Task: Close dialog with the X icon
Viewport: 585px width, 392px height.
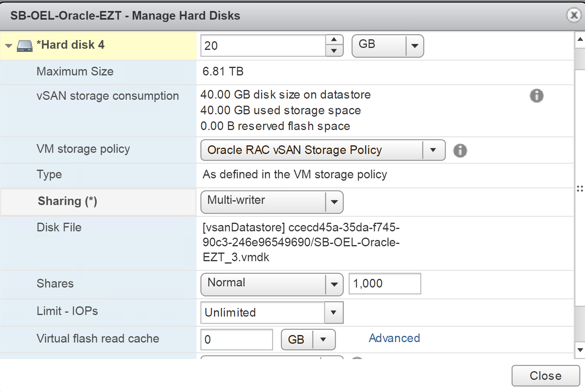Action: pos(574,15)
